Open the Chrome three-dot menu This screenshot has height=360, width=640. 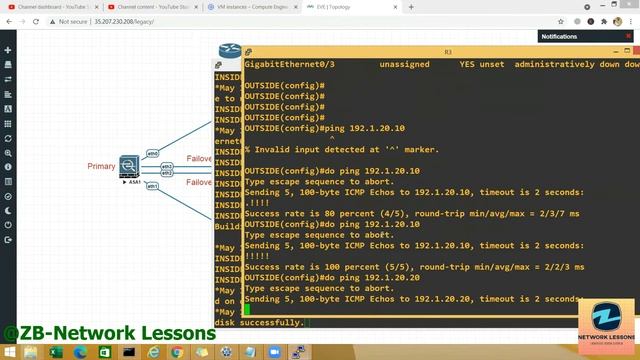tap(631, 22)
